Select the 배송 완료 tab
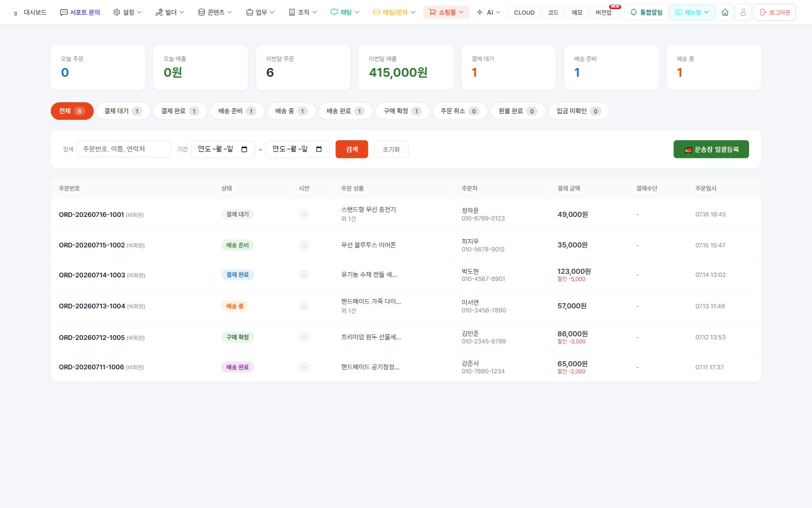Image resolution: width=812 pixels, height=508 pixels. tap(346, 111)
